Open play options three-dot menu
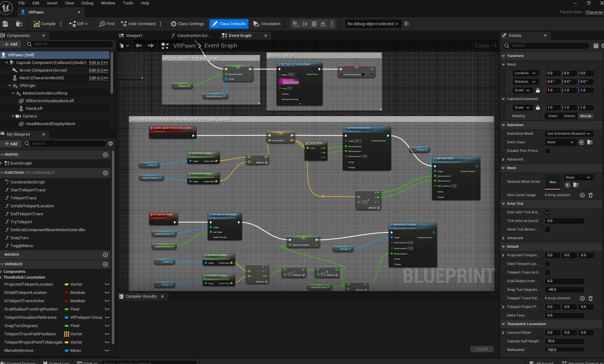The image size is (604, 364). (x=332, y=24)
